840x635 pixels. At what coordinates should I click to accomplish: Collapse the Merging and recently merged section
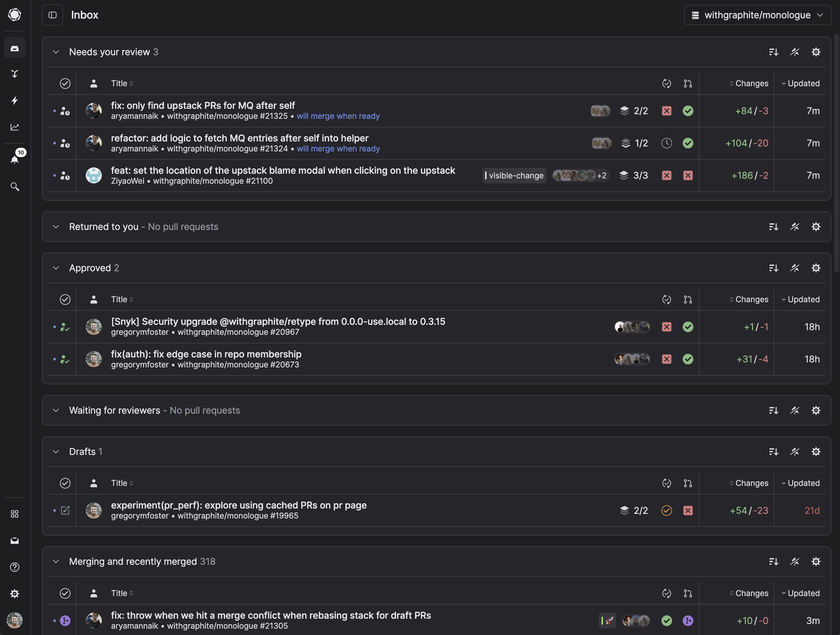[x=56, y=561]
